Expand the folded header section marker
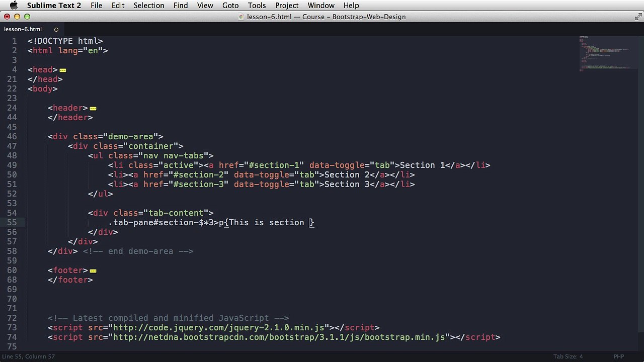This screenshot has height=362, width=644. click(93, 108)
